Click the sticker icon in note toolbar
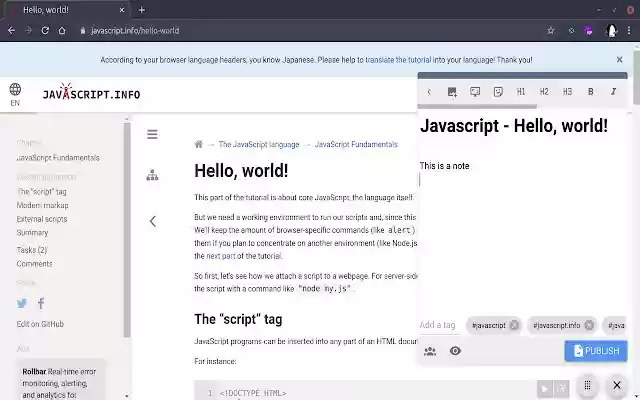Screen dimensions: 640x400 click(498, 92)
